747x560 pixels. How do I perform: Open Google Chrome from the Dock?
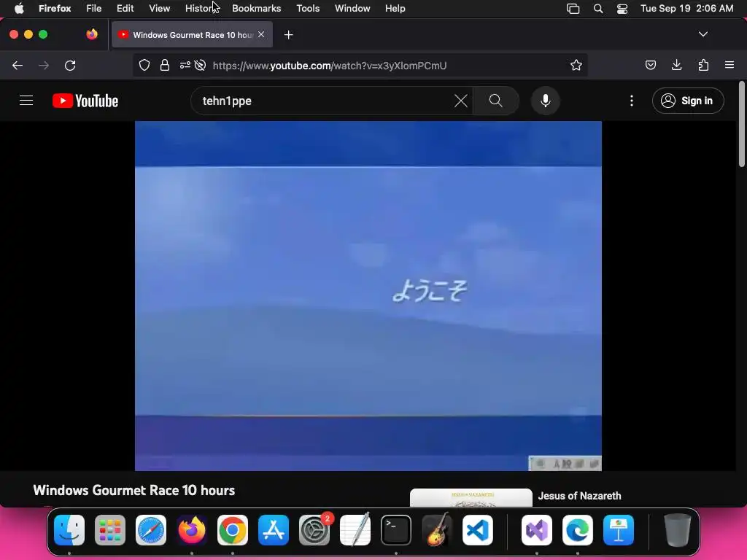click(233, 530)
